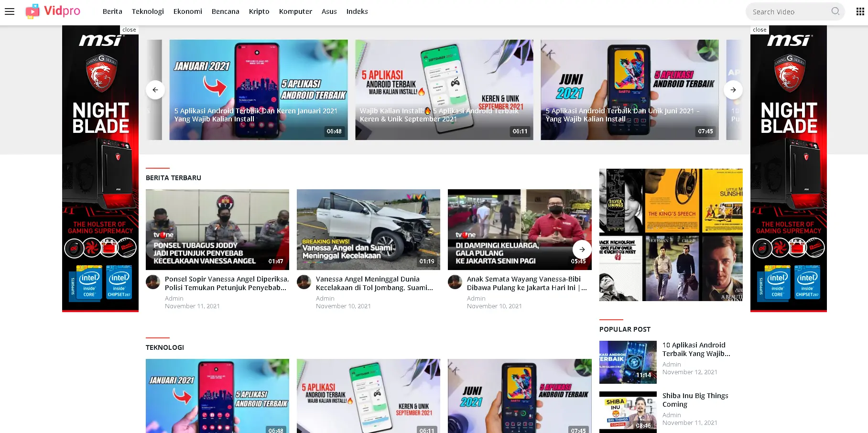This screenshot has height=433, width=868.
Task: Click the search magnifier icon
Action: click(835, 11)
